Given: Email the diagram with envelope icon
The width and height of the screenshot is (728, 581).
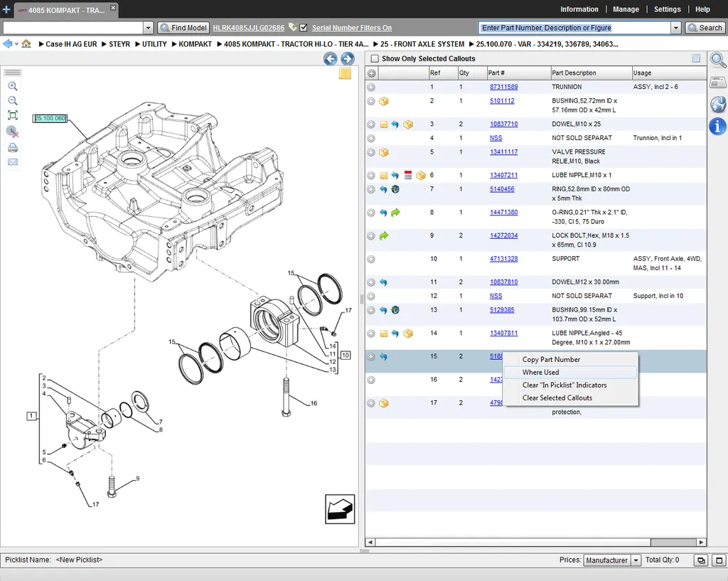Looking at the screenshot, I should 13,162.
